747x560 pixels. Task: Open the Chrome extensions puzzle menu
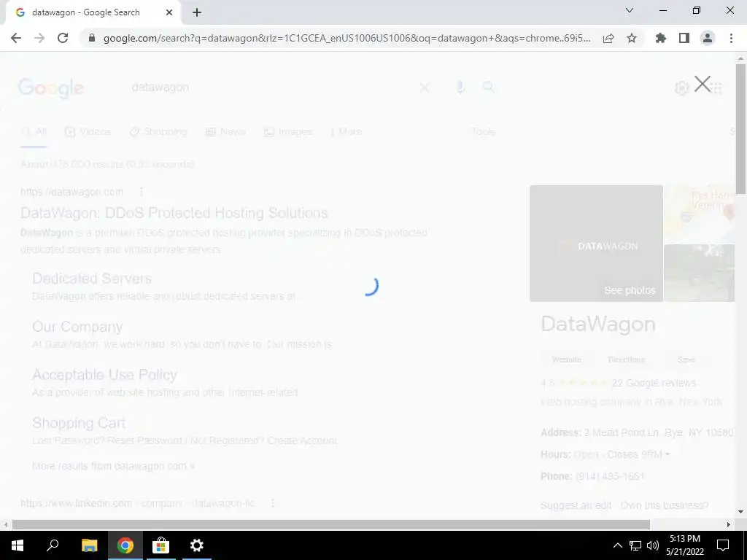(x=661, y=38)
